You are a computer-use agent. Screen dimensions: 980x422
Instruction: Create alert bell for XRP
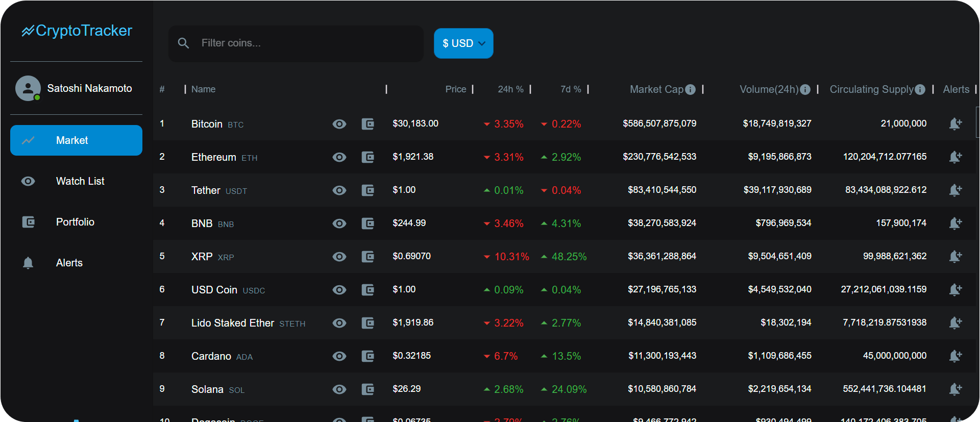[955, 256]
